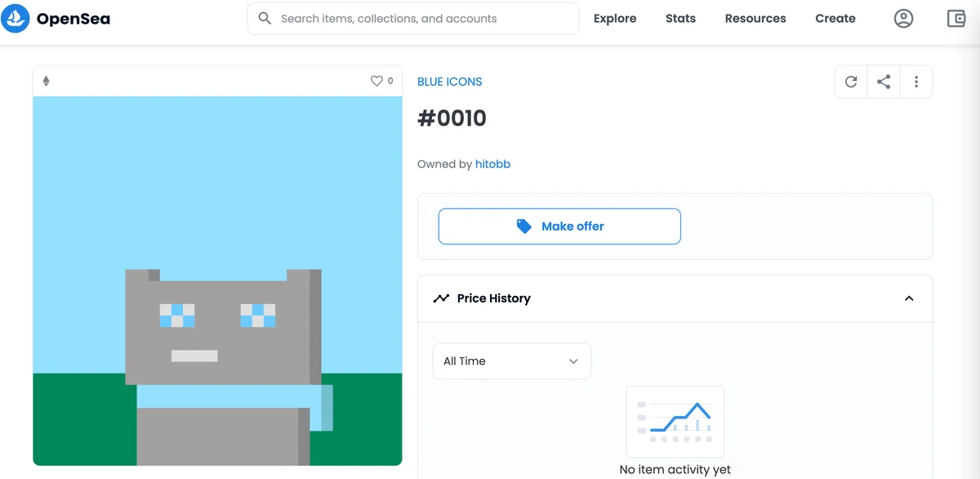980x479 pixels.
Task: Click the Ethereum diamond icon above artwork
Action: click(46, 81)
